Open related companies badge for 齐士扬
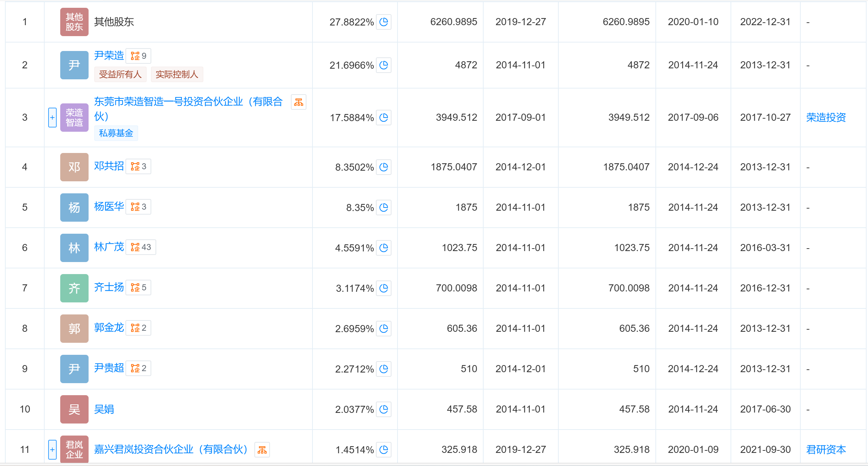 [x=139, y=288]
